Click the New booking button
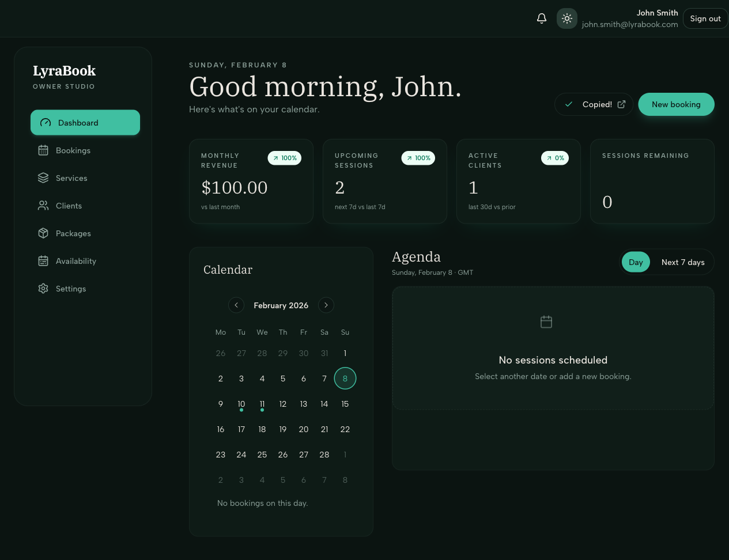Image resolution: width=729 pixels, height=560 pixels. coord(676,104)
